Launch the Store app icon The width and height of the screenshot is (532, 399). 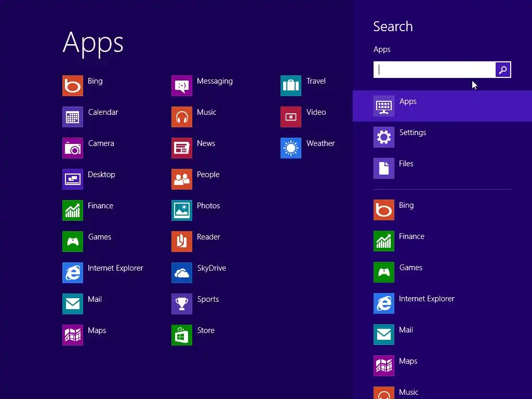coord(182,335)
